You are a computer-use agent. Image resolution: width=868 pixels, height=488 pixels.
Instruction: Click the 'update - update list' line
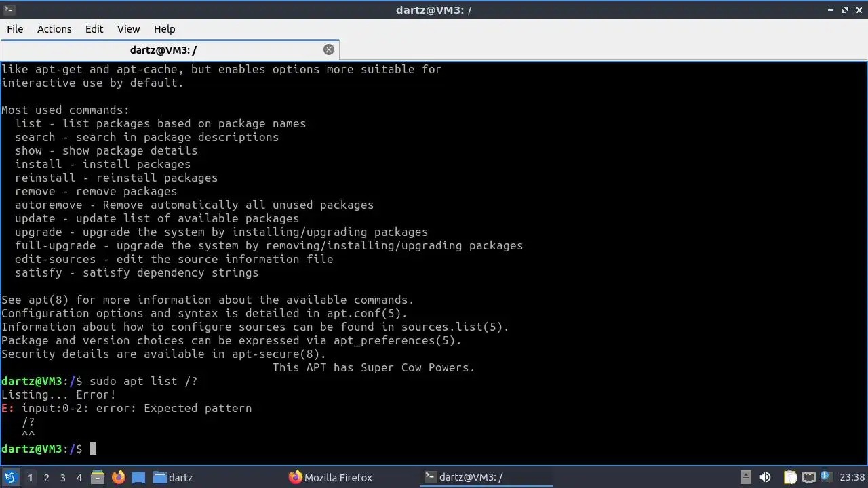click(157, 218)
